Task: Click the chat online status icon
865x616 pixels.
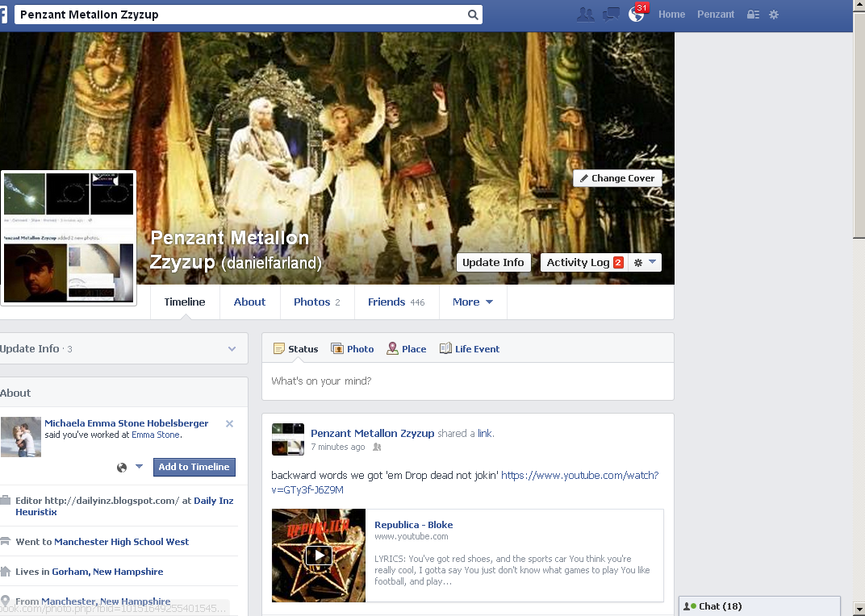Action: (x=690, y=606)
